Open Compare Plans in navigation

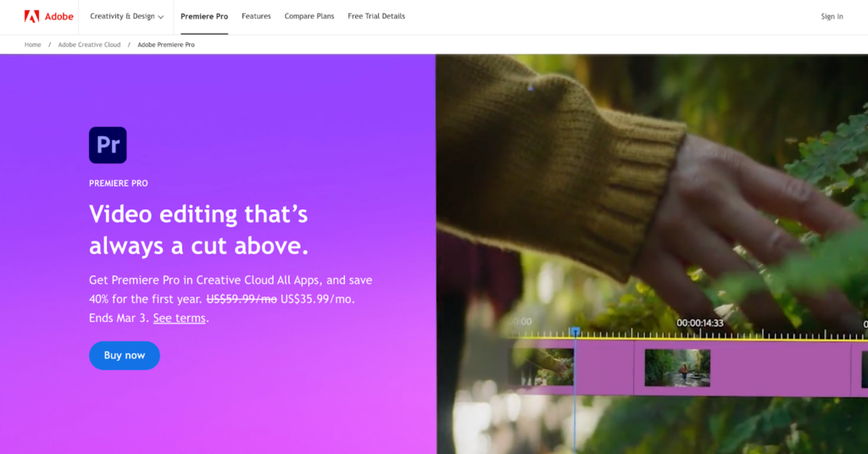pyautogui.click(x=309, y=17)
